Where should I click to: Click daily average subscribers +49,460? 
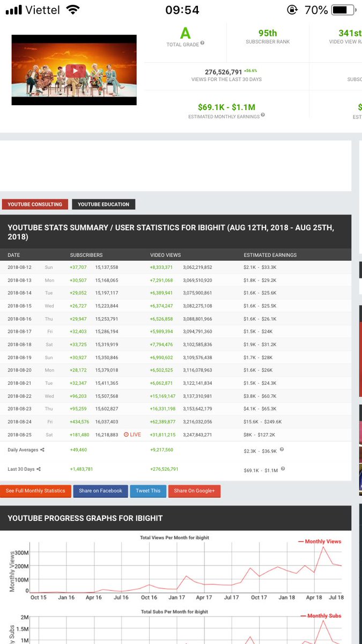pyautogui.click(x=78, y=450)
